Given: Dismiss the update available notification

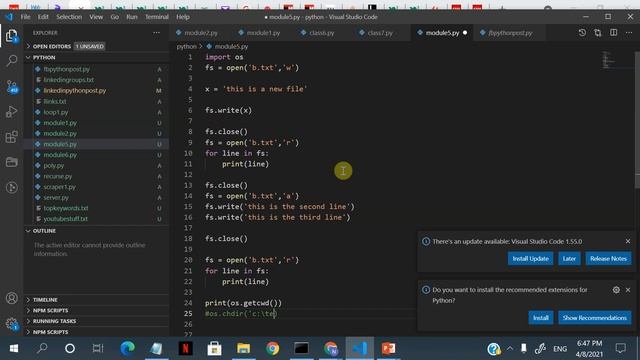Looking at the screenshot, I should [628, 241].
